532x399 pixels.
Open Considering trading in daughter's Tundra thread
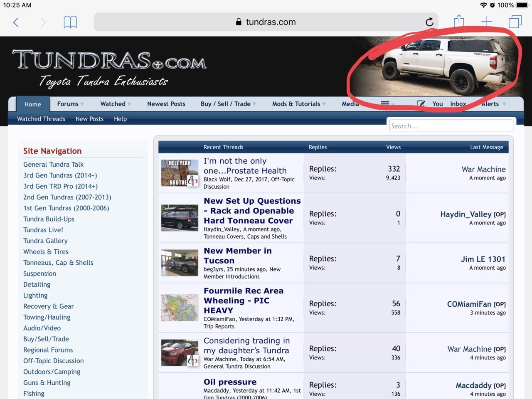(x=246, y=345)
